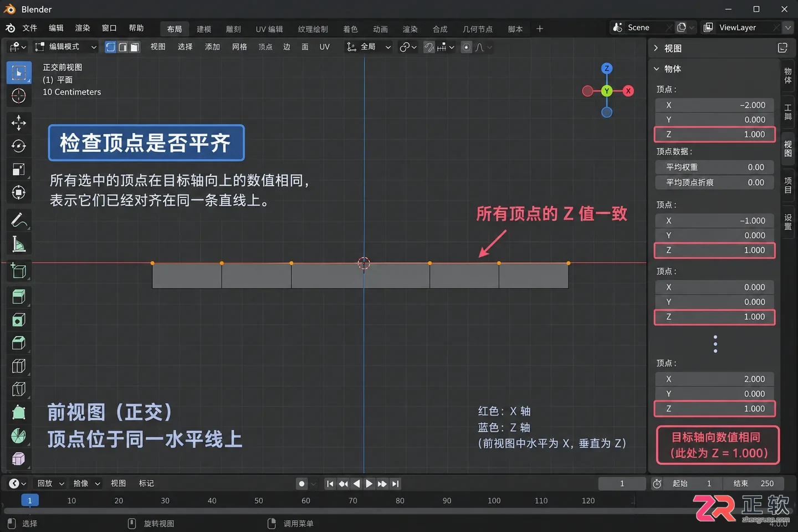Switch to edge select mode
Screen dimensions: 798x532
tap(122, 47)
